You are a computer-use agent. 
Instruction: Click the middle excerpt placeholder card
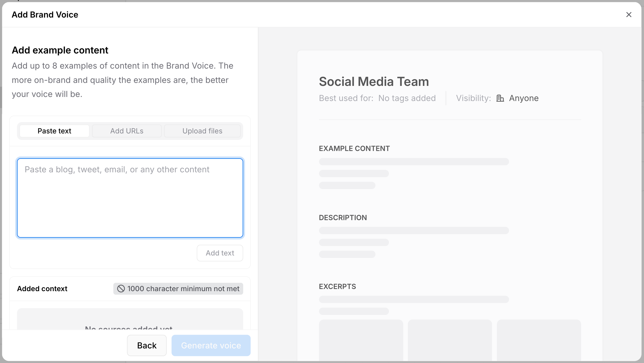coord(450,340)
